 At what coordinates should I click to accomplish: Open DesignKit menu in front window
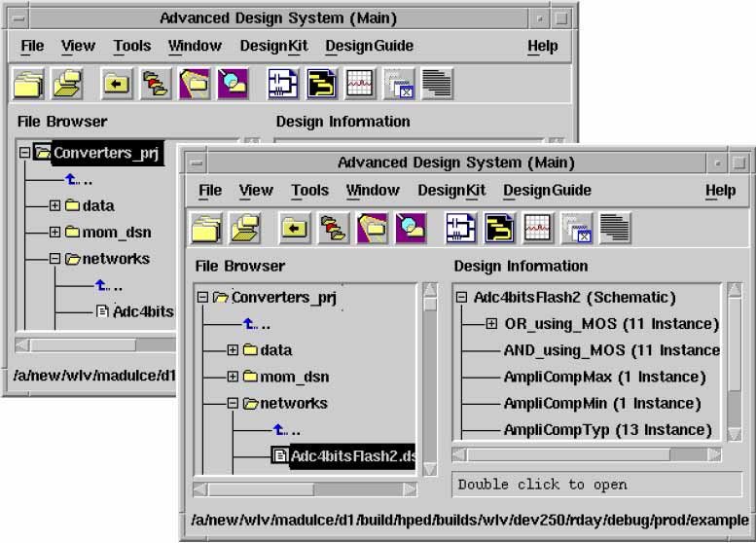point(451,190)
